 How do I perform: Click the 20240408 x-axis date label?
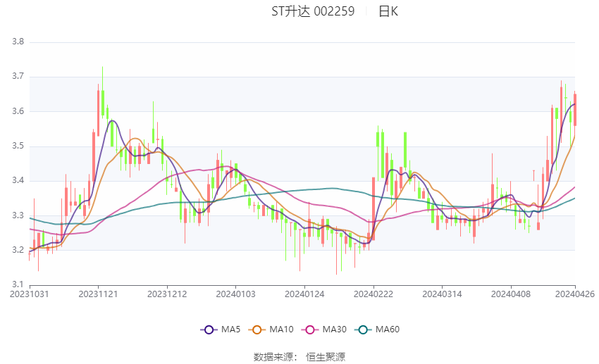click(511, 294)
